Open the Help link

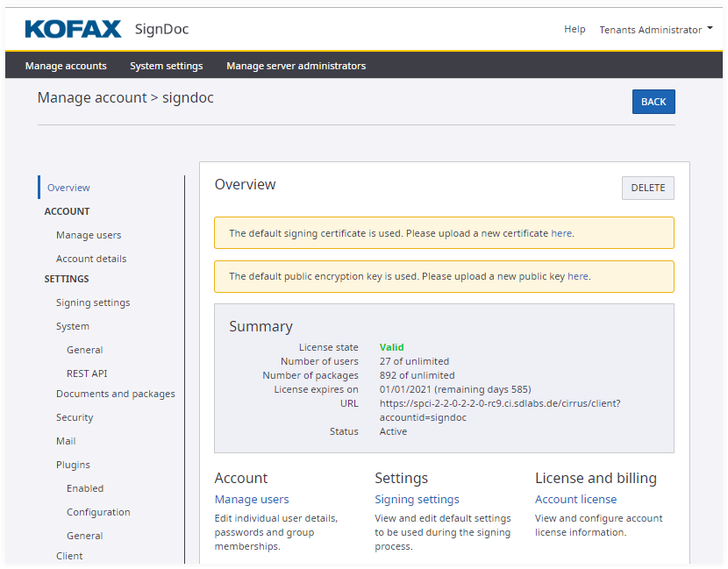click(x=575, y=29)
